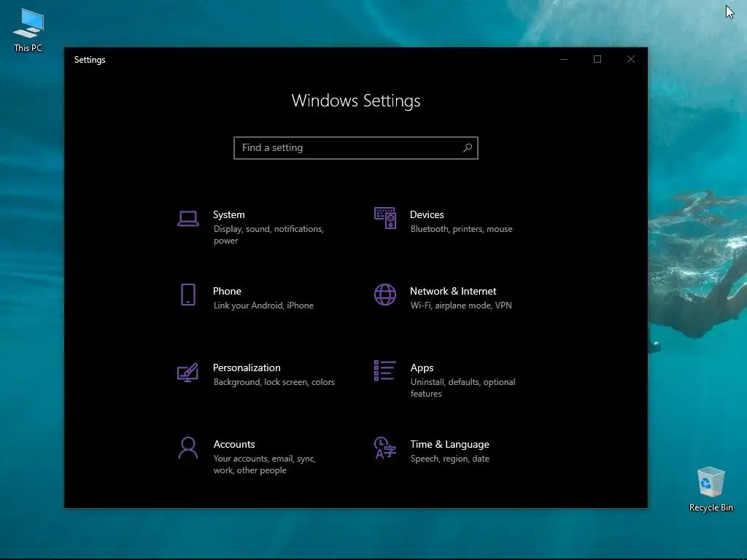This screenshot has width=747, height=560.
Task: Open the Accounts settings label
Action: [234, 444]
